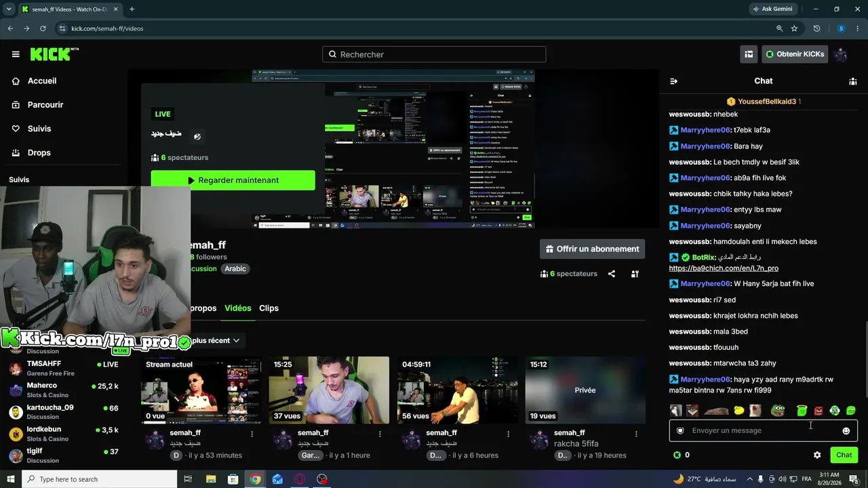Click the icon beside the stream title
This screenshot has width=868, height=488.
click(x=197, y=136)
